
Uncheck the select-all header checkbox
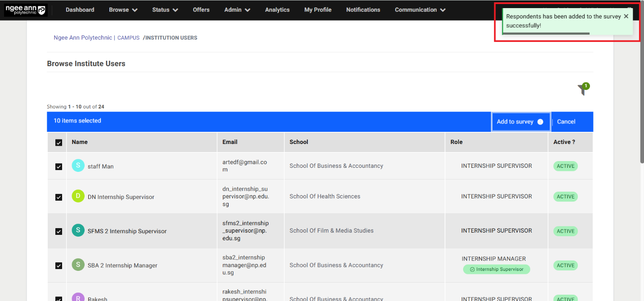[59, 142]
